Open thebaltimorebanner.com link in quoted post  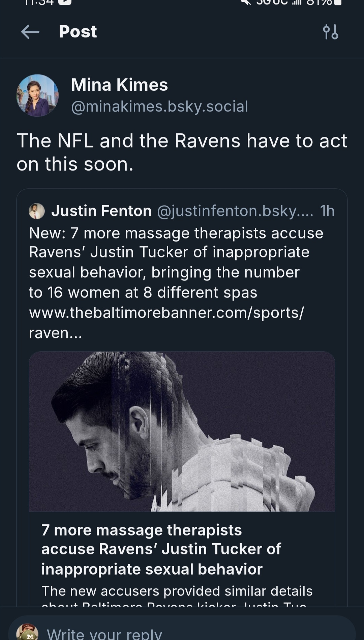(166, 313)
